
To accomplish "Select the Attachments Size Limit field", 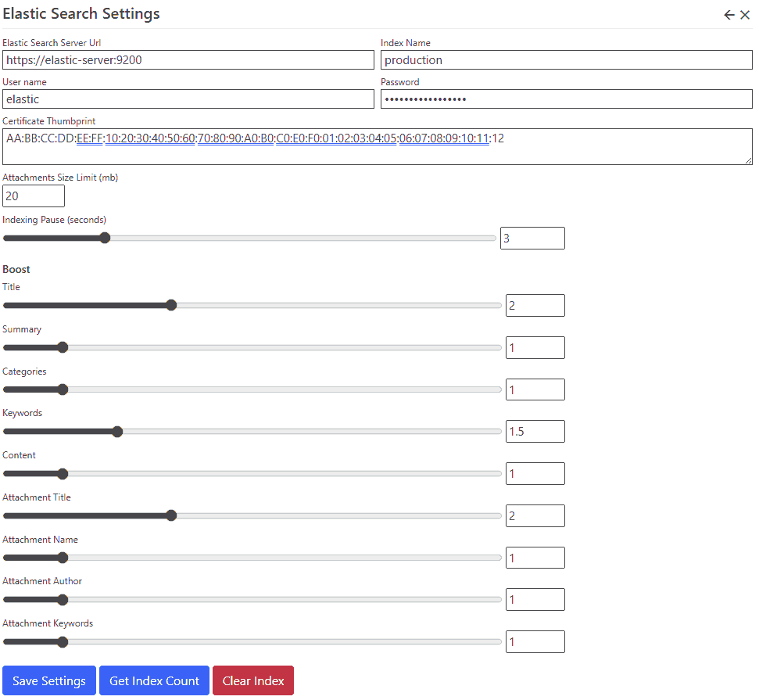I will point(33,196).
